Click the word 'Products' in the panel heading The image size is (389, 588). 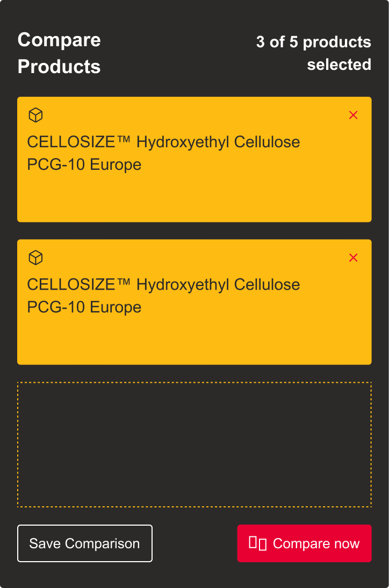click(x=59, y=67)
